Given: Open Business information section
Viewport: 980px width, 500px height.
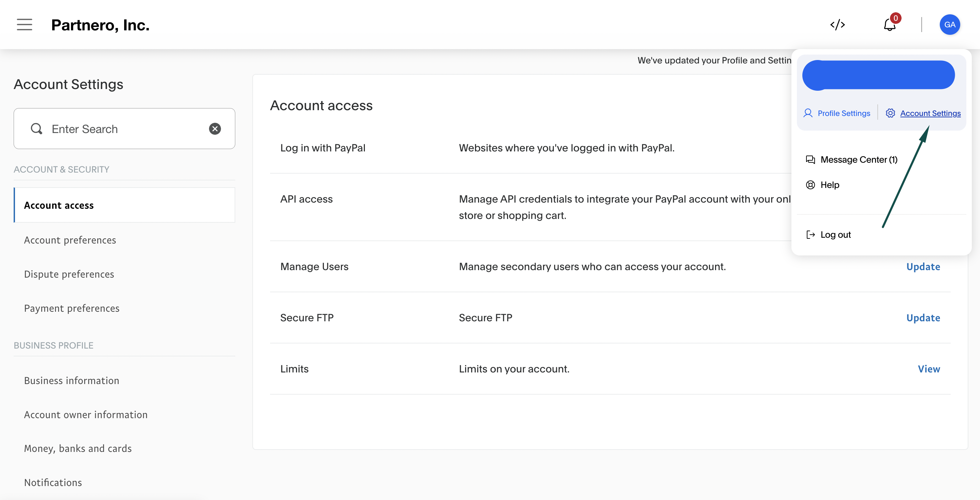Looking at the screenshot, I should click(72, 381).
